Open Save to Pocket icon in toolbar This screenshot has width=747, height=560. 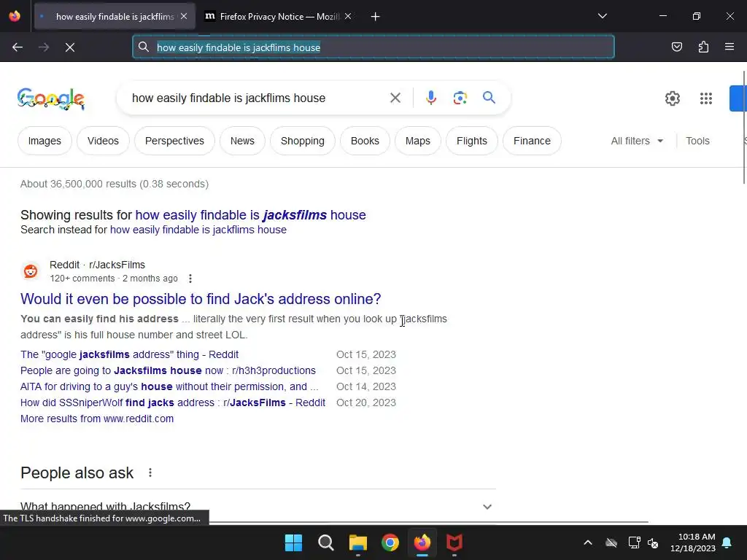click(x=676, y=47)
